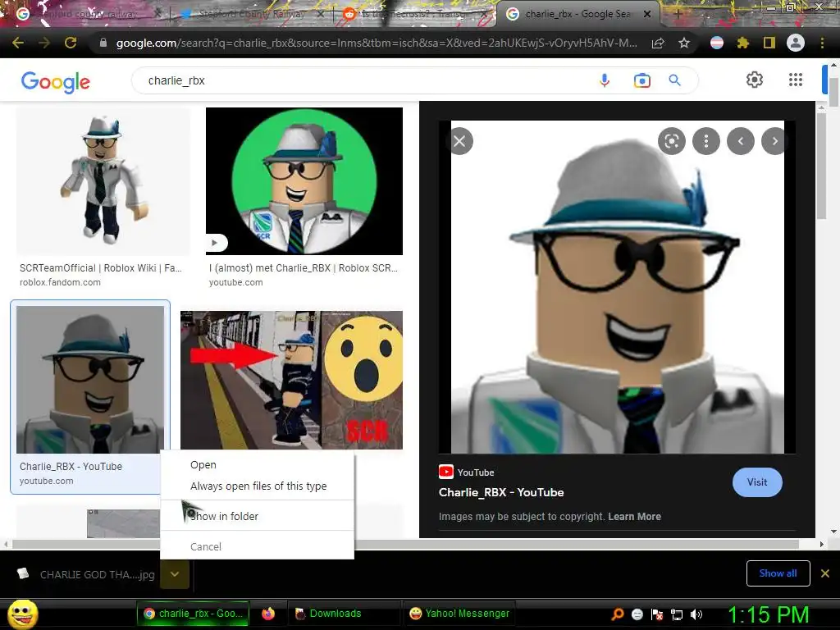The width and height of the screenshot is (840, 630).
Task: Close the image preview panel
Action: [x=459, y=141]
